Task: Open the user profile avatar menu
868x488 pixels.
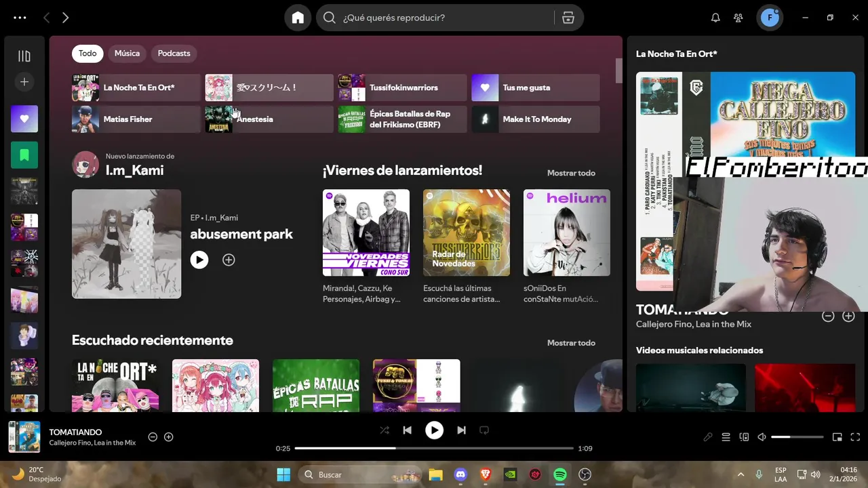Action: pos(770,18)
